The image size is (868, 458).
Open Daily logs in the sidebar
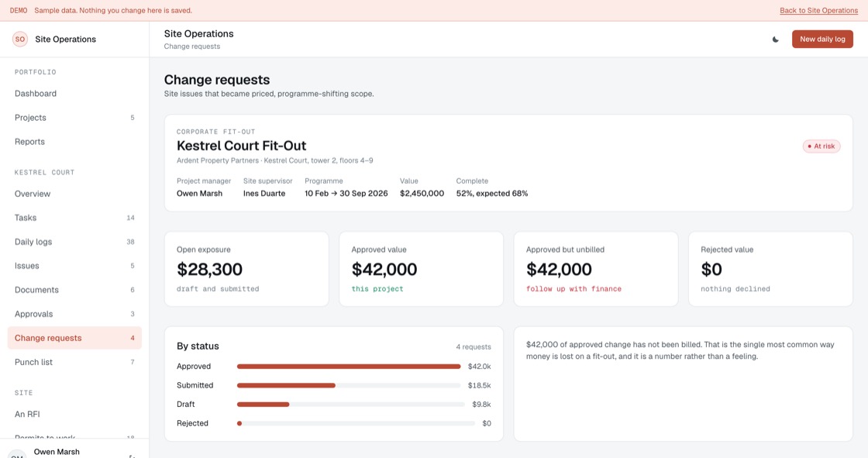(x=74, y=242)
